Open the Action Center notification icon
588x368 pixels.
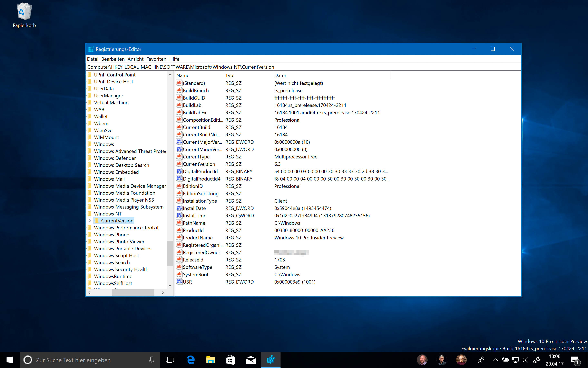pos(575,360)
